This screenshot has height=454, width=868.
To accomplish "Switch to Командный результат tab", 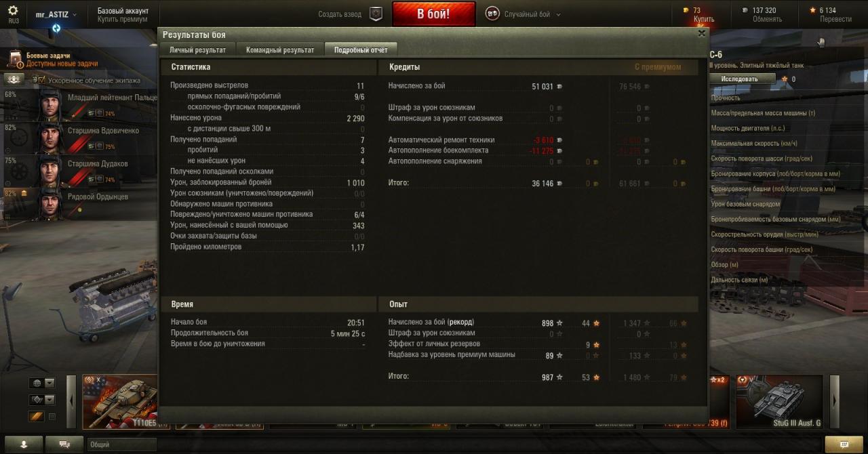I will [x=280, y=49].
